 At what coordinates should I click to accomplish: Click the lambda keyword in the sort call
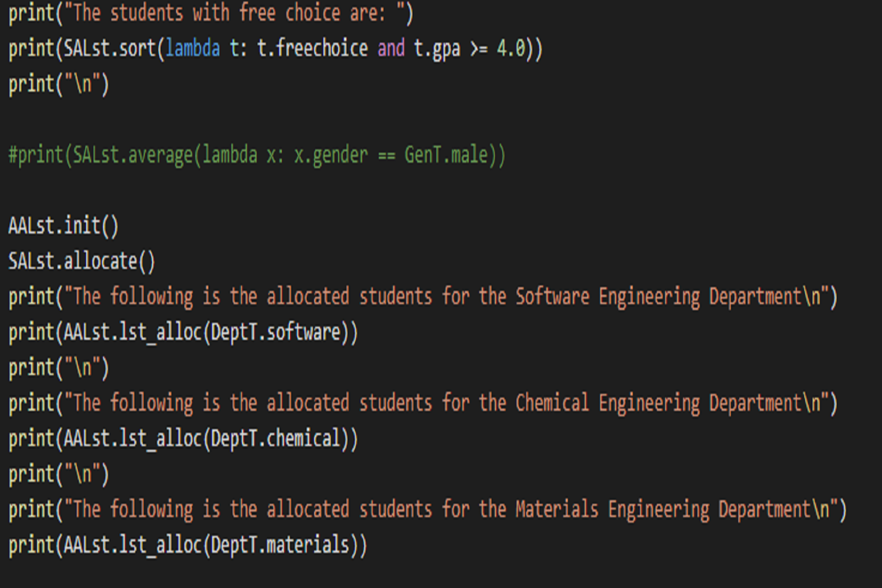click(193, 49)
